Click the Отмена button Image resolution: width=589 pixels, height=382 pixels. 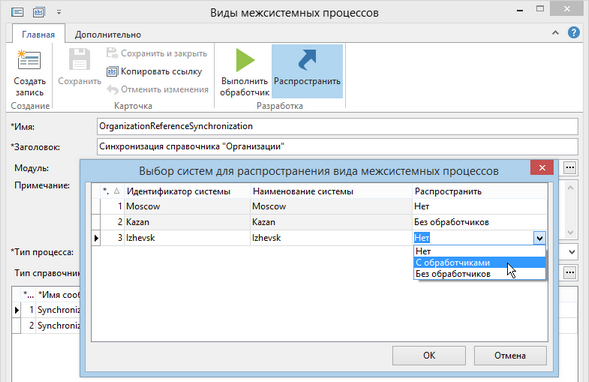510,355
